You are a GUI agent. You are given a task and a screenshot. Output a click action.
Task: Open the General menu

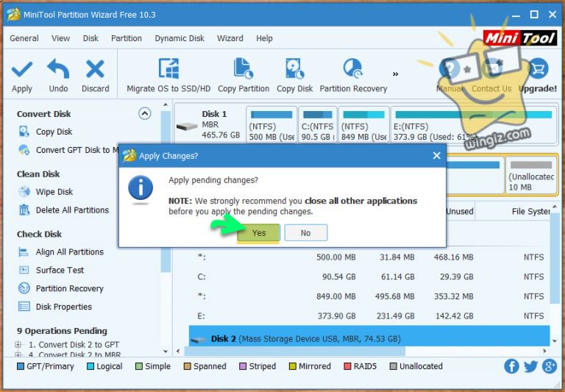coord(24,38)
